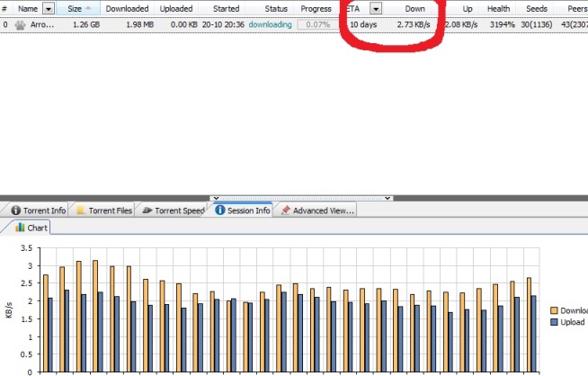Switch to the Session Info tab
The height and width of the screenshot is (376, 588).
tap(243, 210)
